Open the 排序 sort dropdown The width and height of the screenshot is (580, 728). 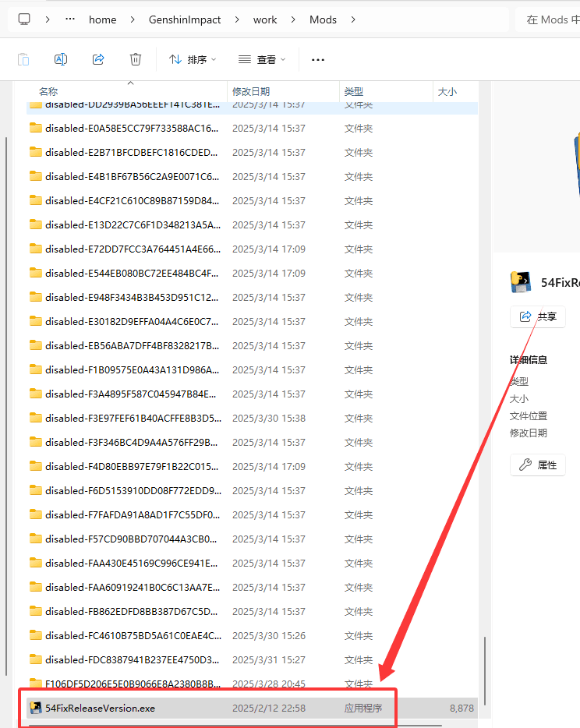[x=193, y=59]
